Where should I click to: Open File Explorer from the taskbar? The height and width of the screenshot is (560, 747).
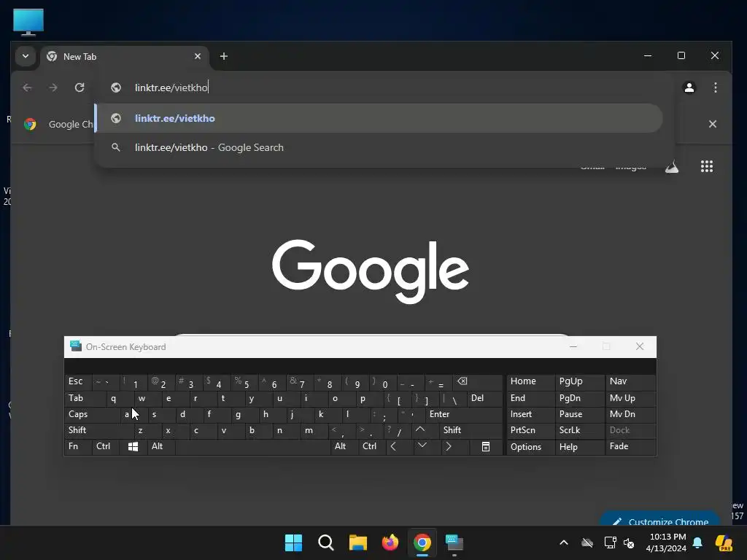(357, 542)
